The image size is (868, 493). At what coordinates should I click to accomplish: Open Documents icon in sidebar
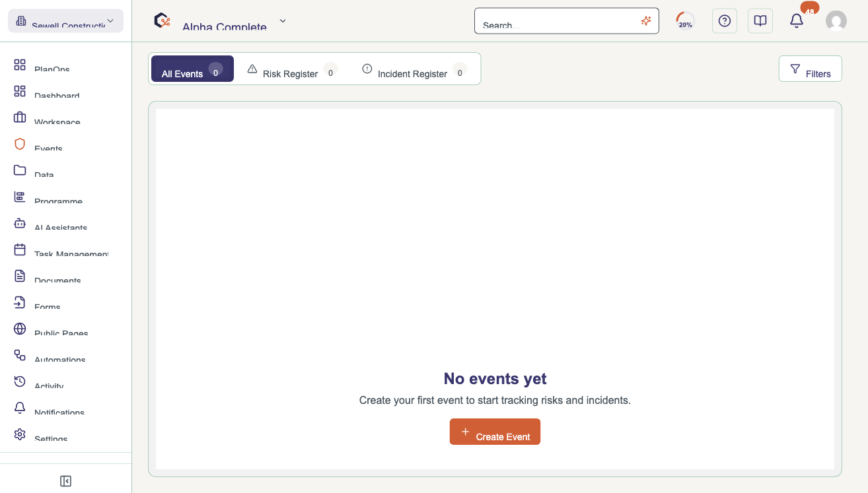(x=20, y=276)
